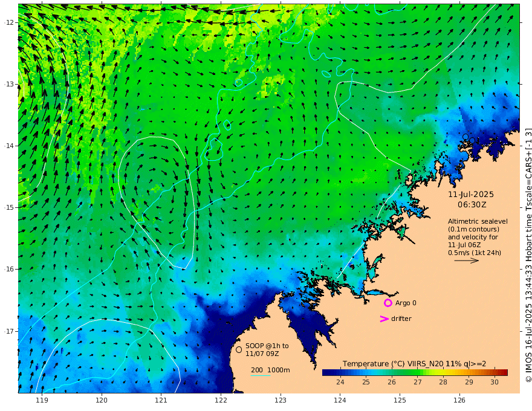The width and height of the screenshot is (532, 411).
Task: Click the 30 tick on the colorbar
Action: (495, 382)
